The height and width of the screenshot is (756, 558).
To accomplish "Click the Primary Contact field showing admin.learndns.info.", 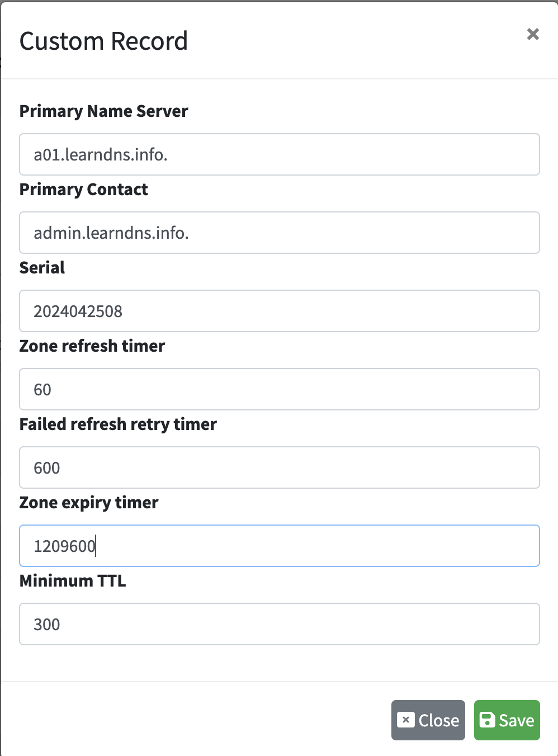I will click(x=280, y=233).
